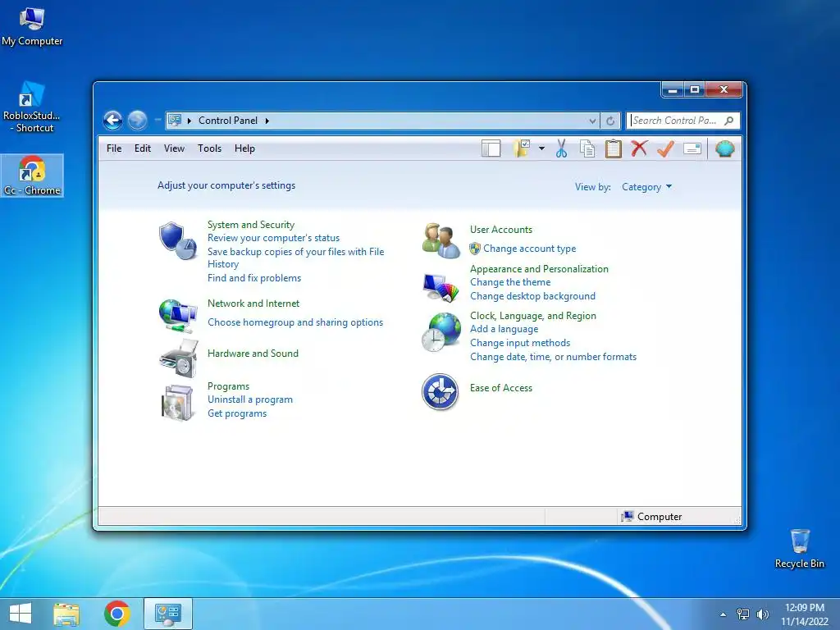Click the volume speaker tray icon
This screenshot has height=630, width=840.
tap(762, 614)
